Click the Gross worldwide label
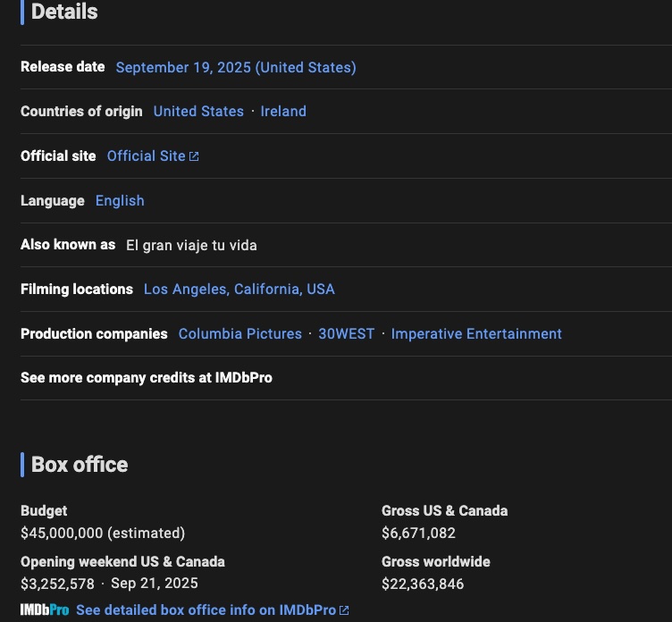Viewport: 672px width, 622px height. coord(435,562)
